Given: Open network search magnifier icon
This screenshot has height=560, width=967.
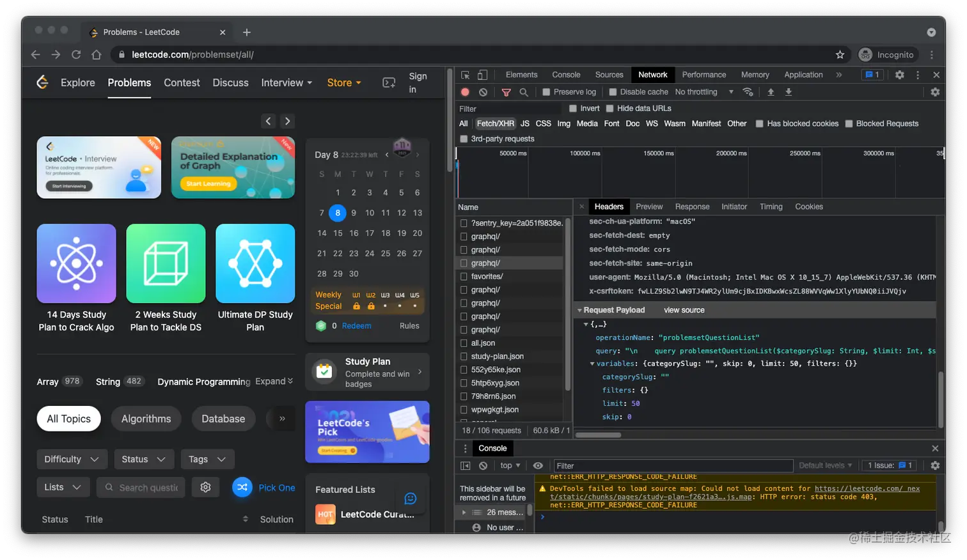Looking at the screenshot, I should (x=524, y=92).
